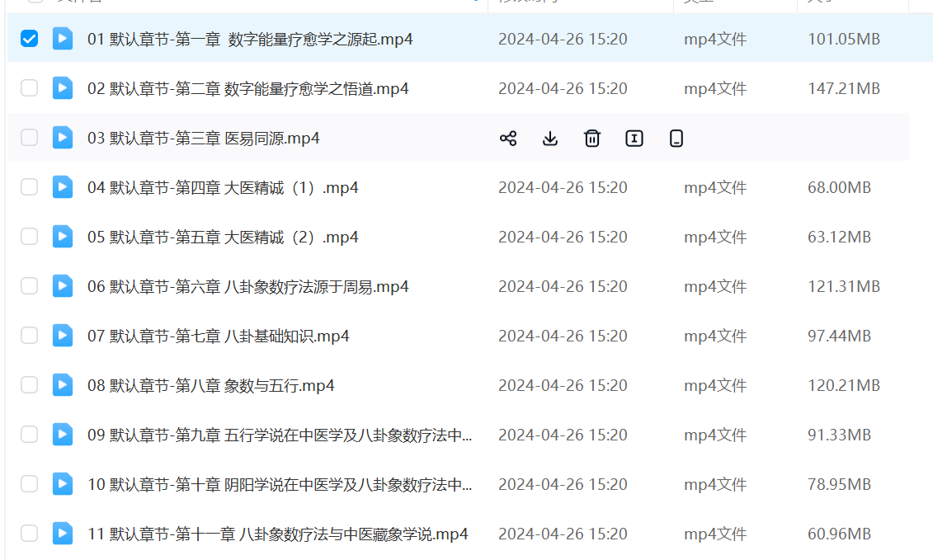Viewport: 933px width, 560px height.
Task: Enable the checkbox for file 10
Action: coord(29,484)
